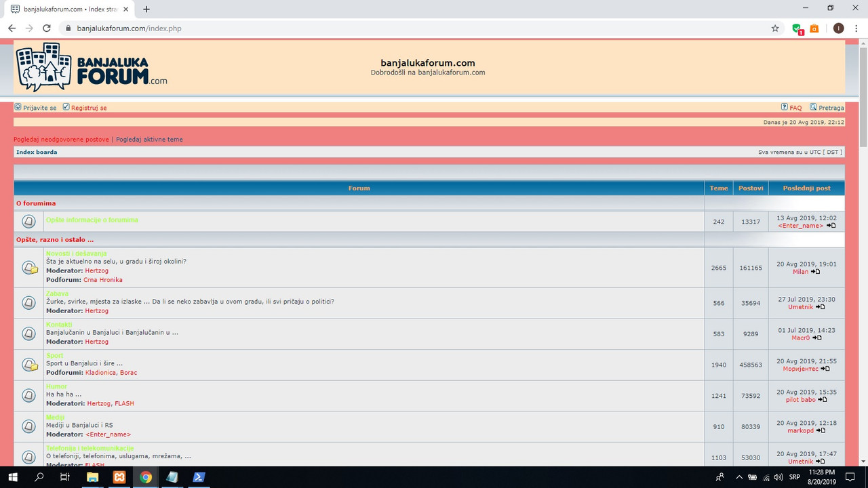
Task: Reload the page in Chrome
Action: pyautogui.click(x=47, y=28)
